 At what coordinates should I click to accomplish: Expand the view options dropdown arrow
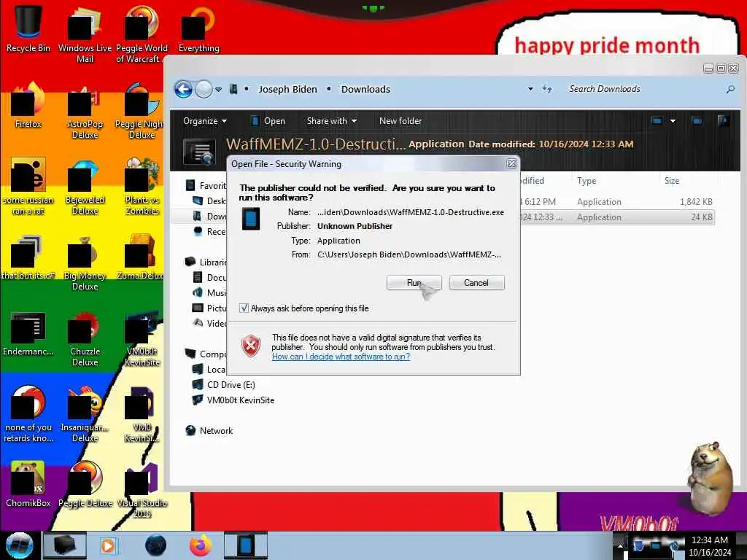673,121
